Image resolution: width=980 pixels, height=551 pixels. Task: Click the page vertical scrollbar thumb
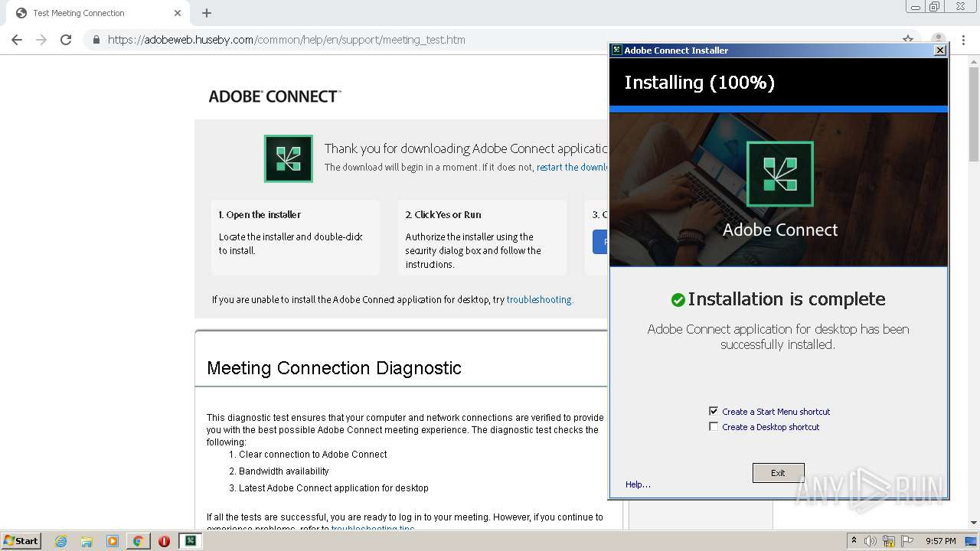point(974,115)
